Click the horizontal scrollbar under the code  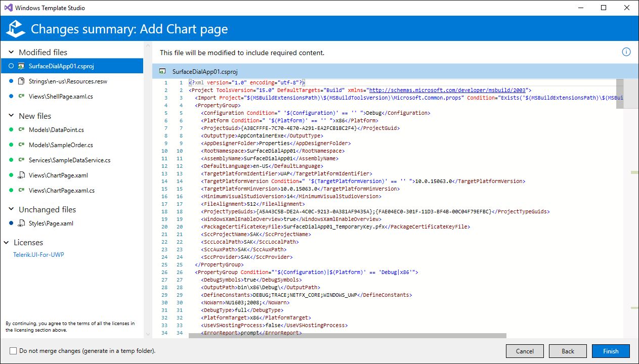[347, 336]
